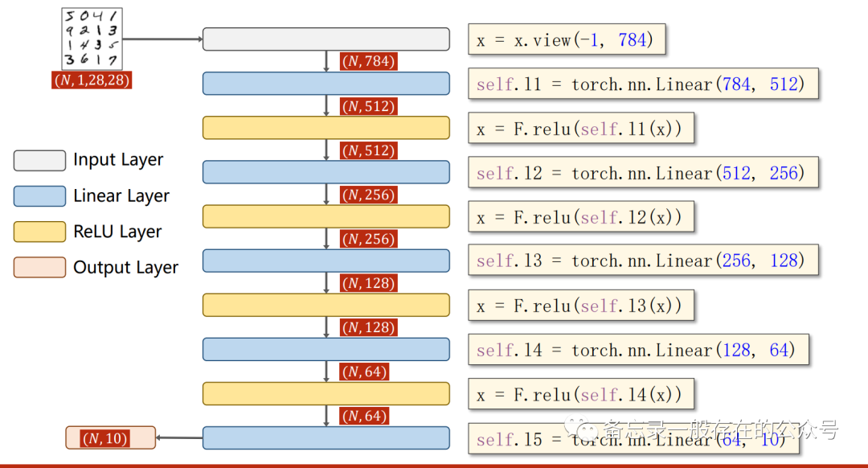Screen dimensions: 868x468
Task: Select the red (N, 784) shape label
Action: tap(368, 61)
